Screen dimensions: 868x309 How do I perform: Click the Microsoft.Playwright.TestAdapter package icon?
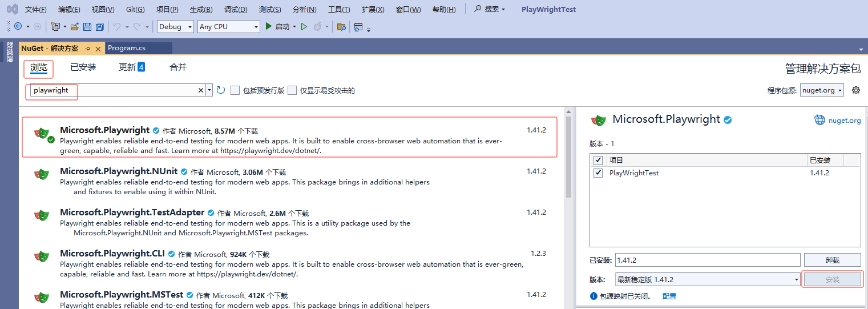pyautogui.click(x=41, y=215)
